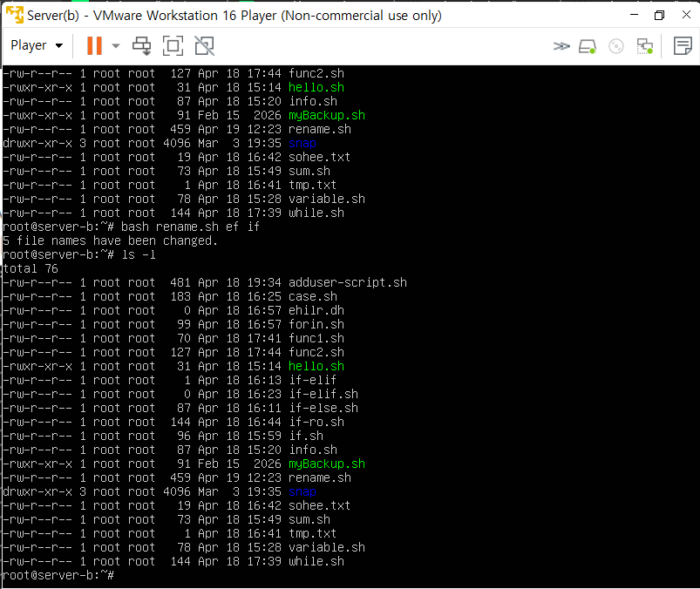This screenshot has width=700, height=589.
Task: Click file name if-elif without extension
Action: click(312, 380)
